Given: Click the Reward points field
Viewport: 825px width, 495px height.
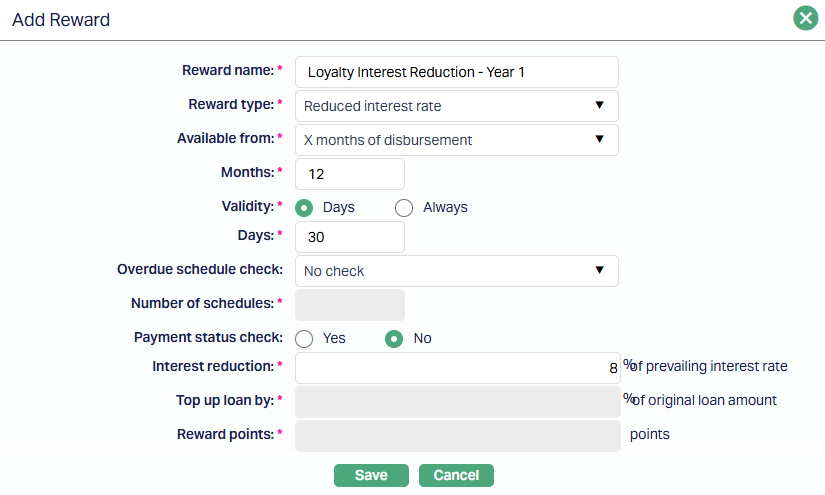Looking at the screenshot, I should [456, 436].
